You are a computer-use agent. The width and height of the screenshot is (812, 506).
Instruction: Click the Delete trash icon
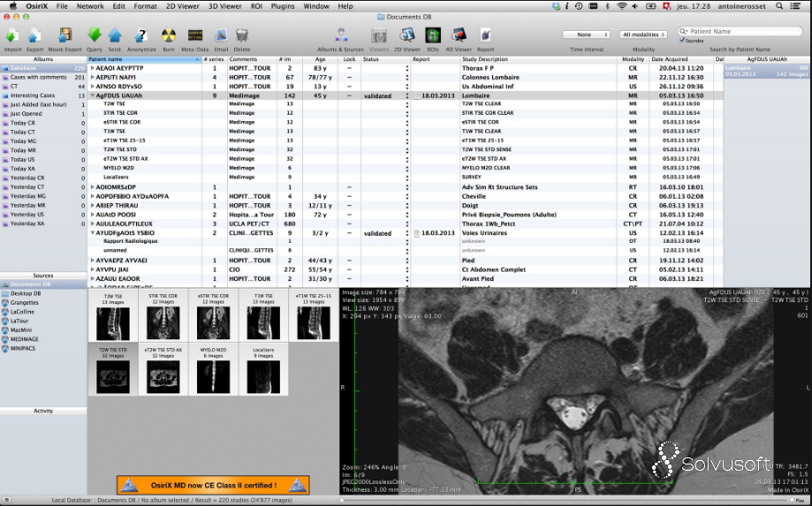click(x=242, y=35)
